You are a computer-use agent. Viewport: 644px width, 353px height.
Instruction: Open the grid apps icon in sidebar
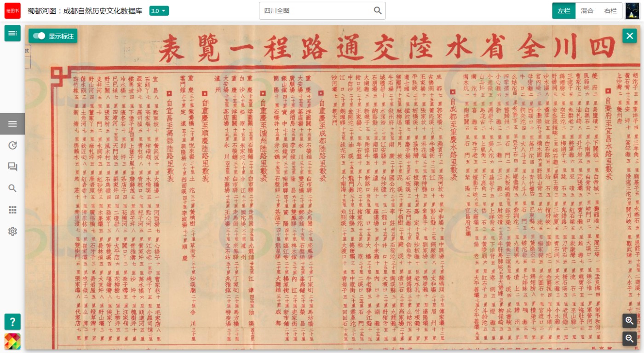click(x=12, y=210)
